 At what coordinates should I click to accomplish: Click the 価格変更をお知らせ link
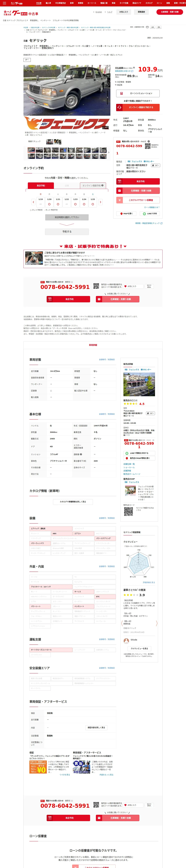point(124,71)
